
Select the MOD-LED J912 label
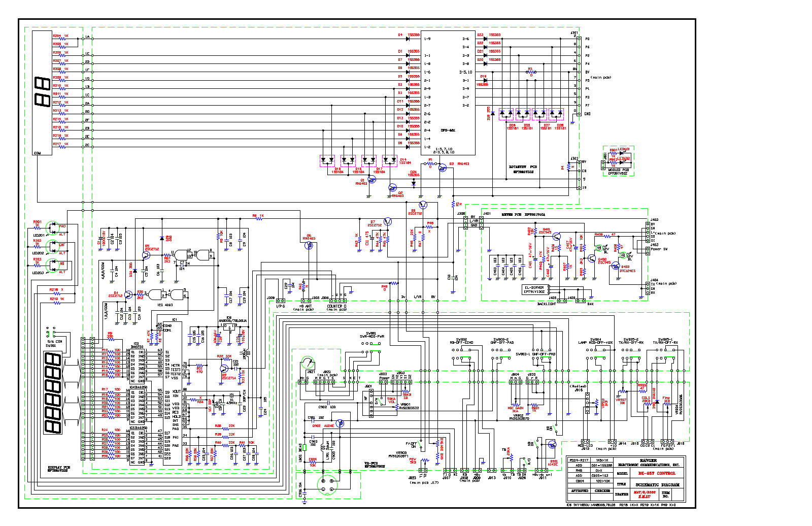585,447
